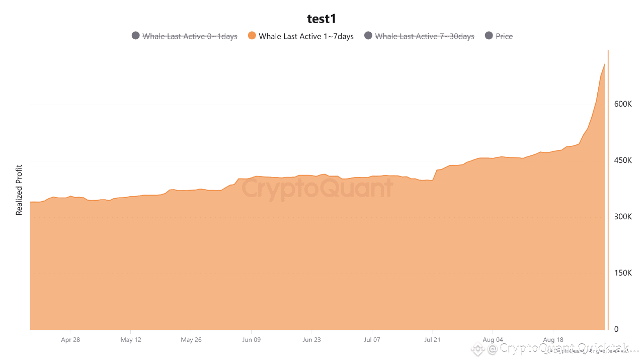
Task: Click the gray circle beside Whale Last Active 7~30days
Action: [368, 36]
